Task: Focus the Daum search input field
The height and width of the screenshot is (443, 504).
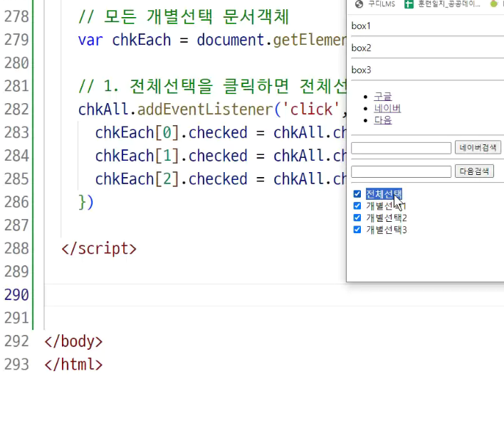Action: tap(401, 172)
